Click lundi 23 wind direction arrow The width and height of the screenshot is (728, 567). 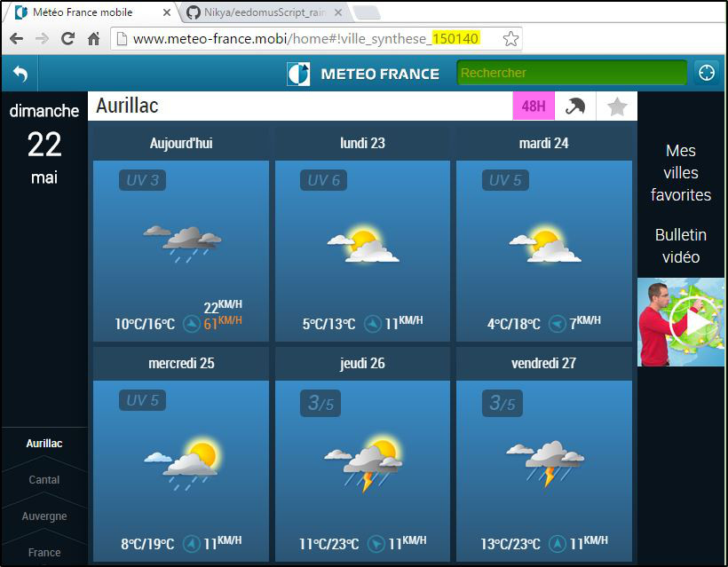click(372, 323)
